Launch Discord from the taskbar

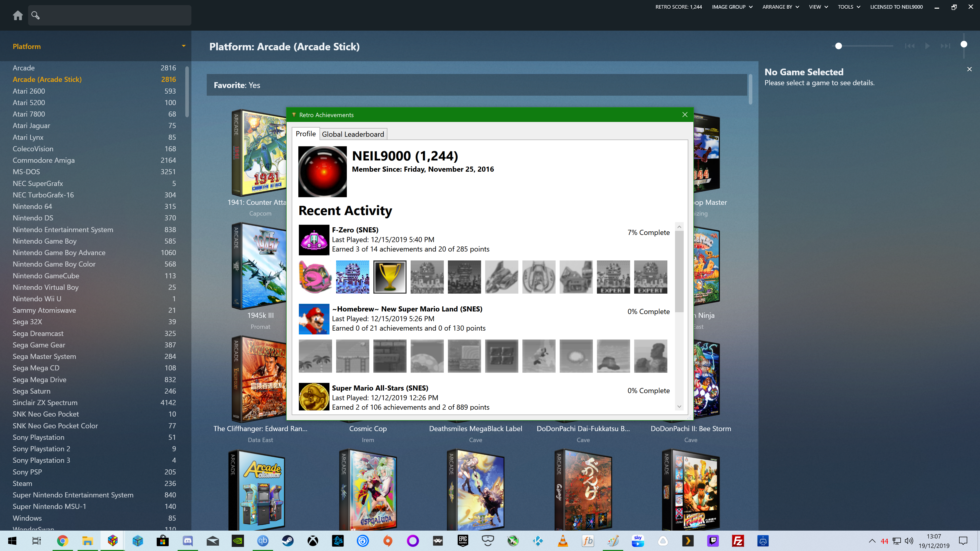coord(188,541)
